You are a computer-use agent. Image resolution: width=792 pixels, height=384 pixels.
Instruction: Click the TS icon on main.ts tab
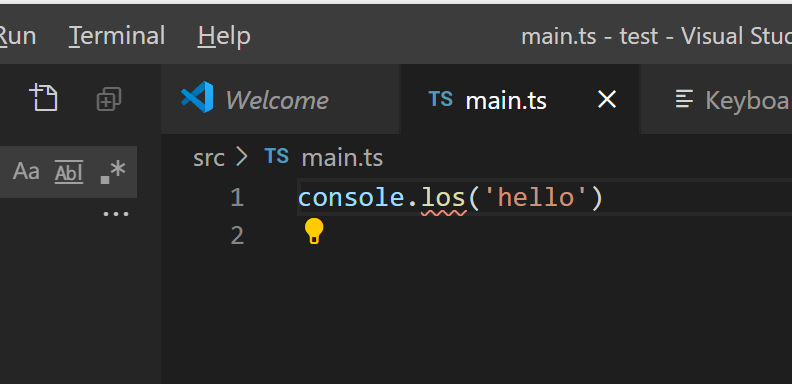pos(440,99)
